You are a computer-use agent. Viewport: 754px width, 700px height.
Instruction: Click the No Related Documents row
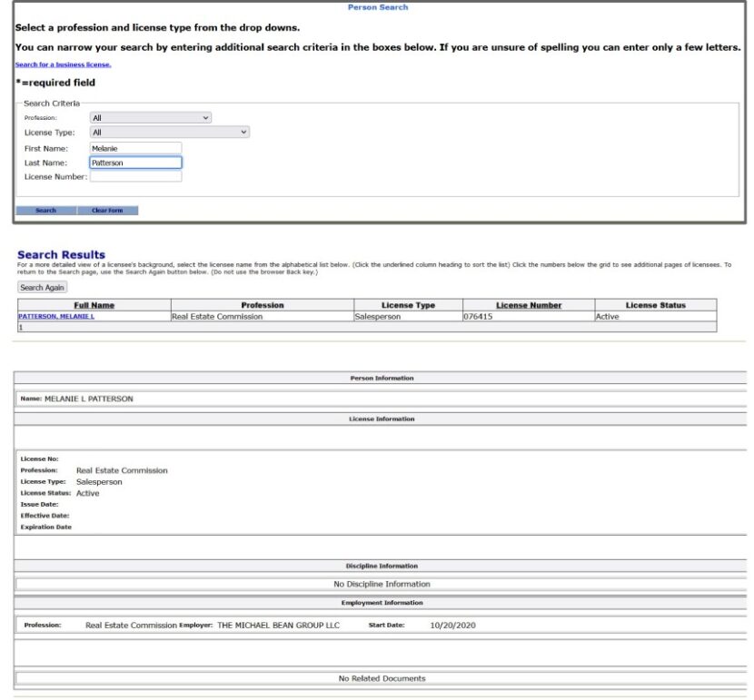click(x=382, y=678)
